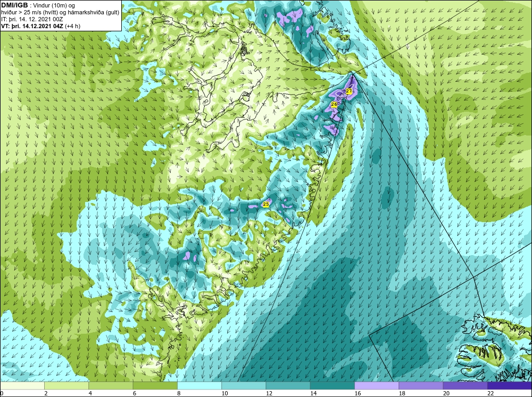The image size is (532, 397).
Task: Click the yellow gust label 26
Action: (x=334, y=104)
